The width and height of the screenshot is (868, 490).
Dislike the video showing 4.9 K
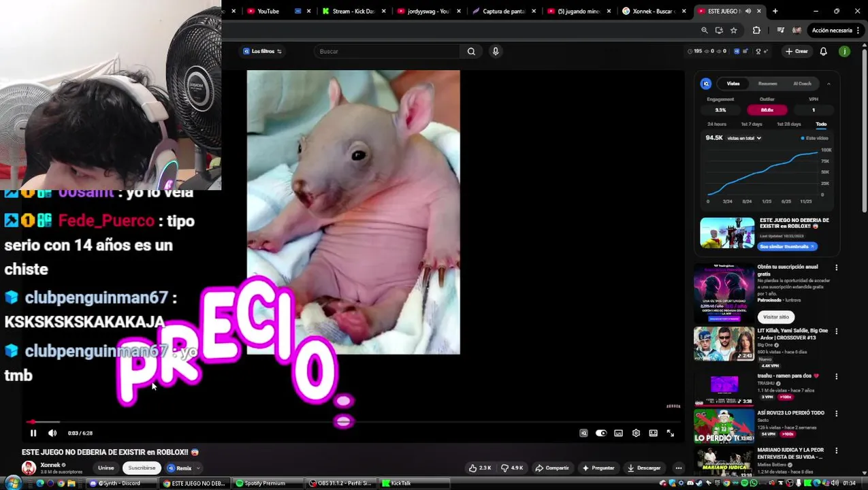click(x=512, y=468)
